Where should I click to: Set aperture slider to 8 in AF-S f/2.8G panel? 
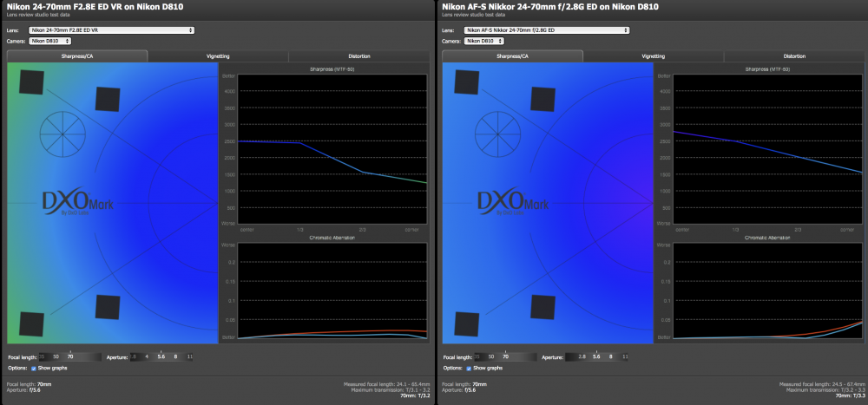(611, 357)
